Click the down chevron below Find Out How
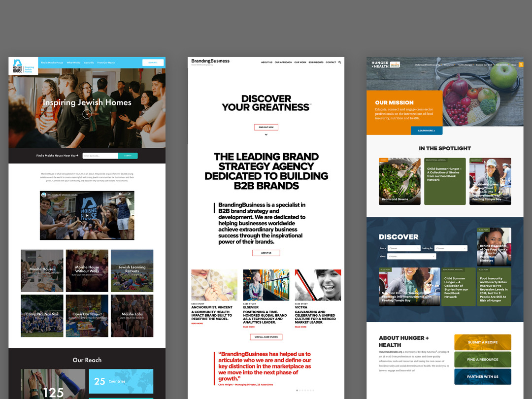This screenshot has width=532, height=399. (266, 134)
